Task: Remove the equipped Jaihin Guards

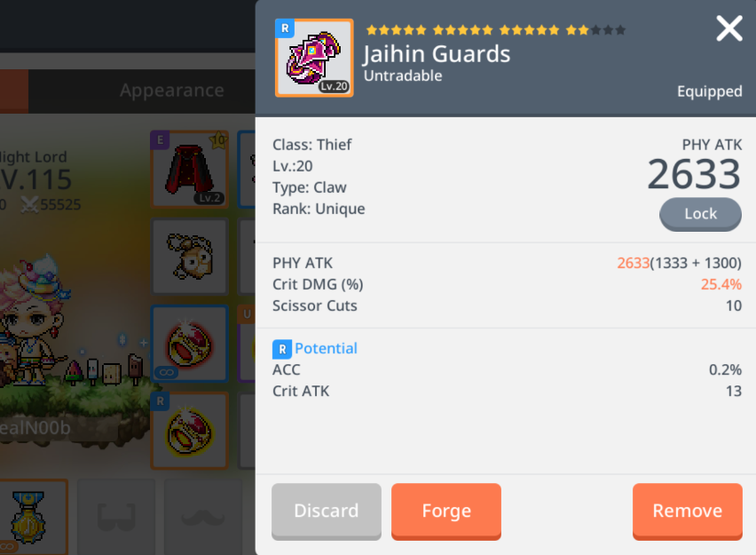Action: tap(687, 511)
